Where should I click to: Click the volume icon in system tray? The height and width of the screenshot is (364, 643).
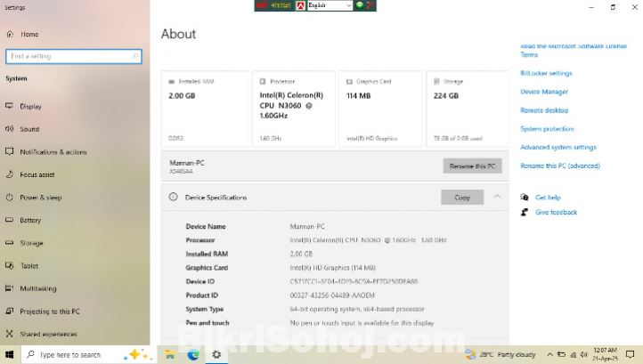click(583, 354)
